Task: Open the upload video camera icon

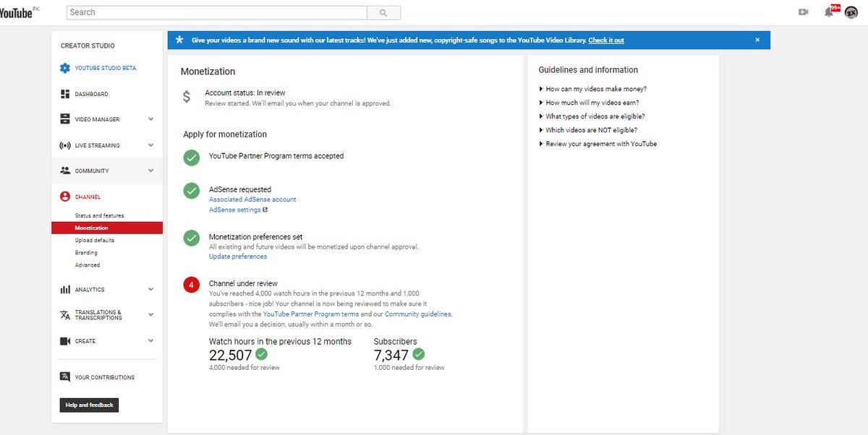Action: (x=803, y=12)
